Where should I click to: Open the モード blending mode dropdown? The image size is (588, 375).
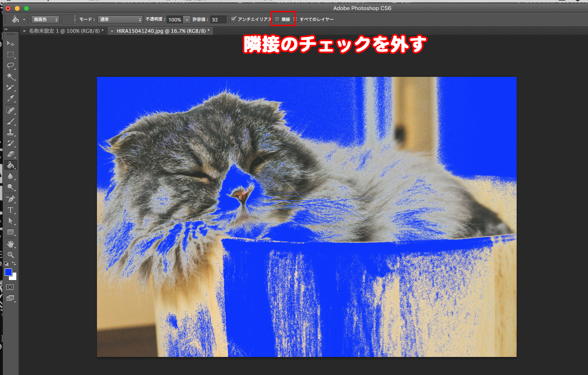point(120,20)
